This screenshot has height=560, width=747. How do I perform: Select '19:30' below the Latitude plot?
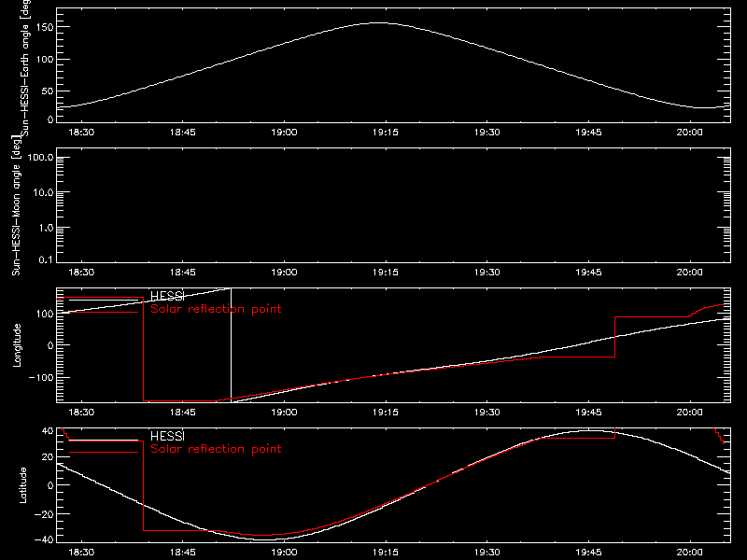coord(486,553)
